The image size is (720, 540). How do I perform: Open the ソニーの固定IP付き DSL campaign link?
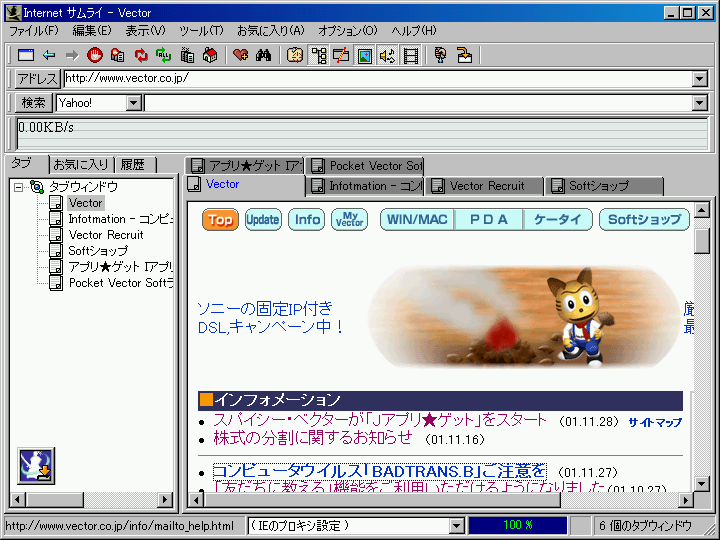(270, 318)
